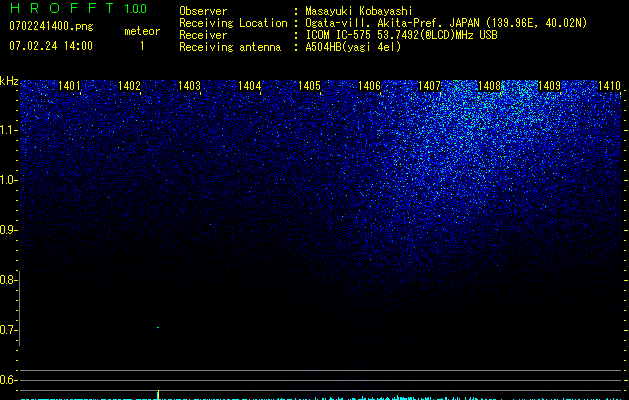Image resolution: width=629 pixels, height=400 pixels.
Task: Select the filename 0702241400.png
Action: click(51, 26)
